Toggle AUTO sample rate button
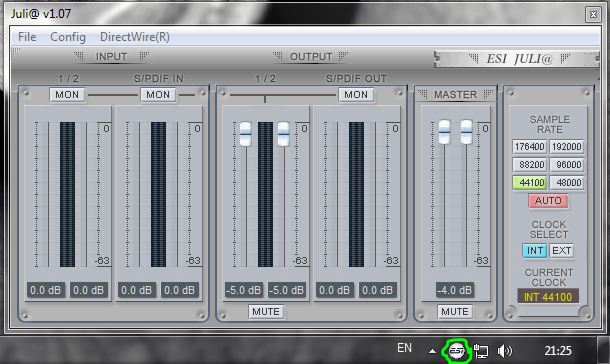 click(548, 201)
